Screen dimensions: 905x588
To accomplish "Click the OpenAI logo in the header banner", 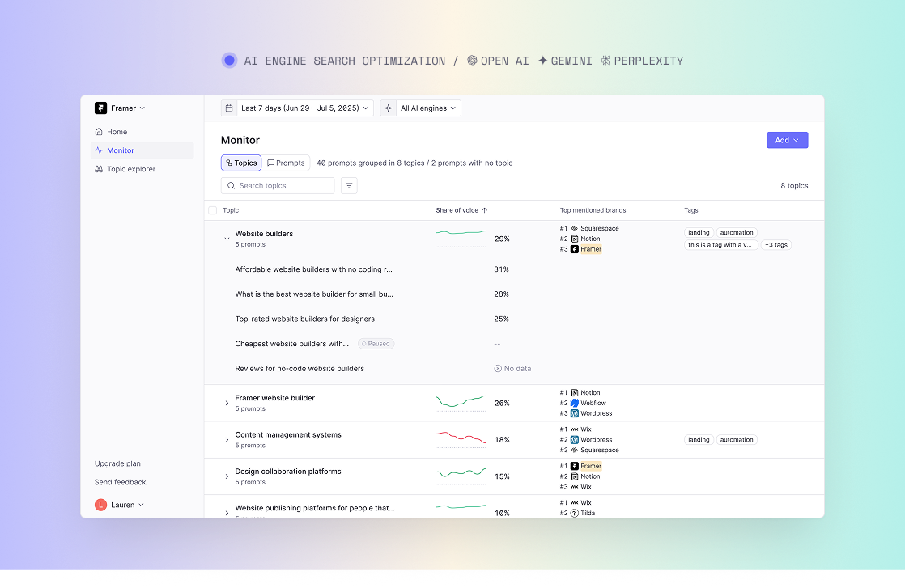I will click(x=472, y=60).
